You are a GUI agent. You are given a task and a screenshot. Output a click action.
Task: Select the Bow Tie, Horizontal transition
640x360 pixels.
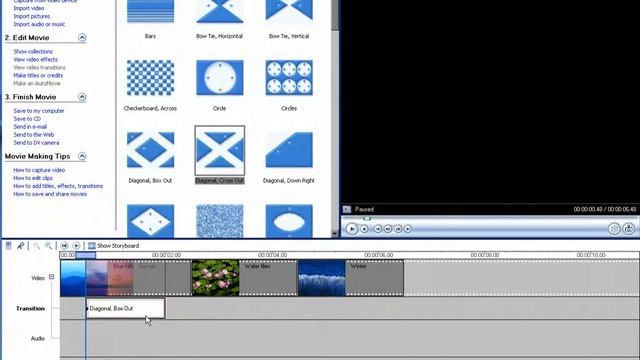pos(220,11)
